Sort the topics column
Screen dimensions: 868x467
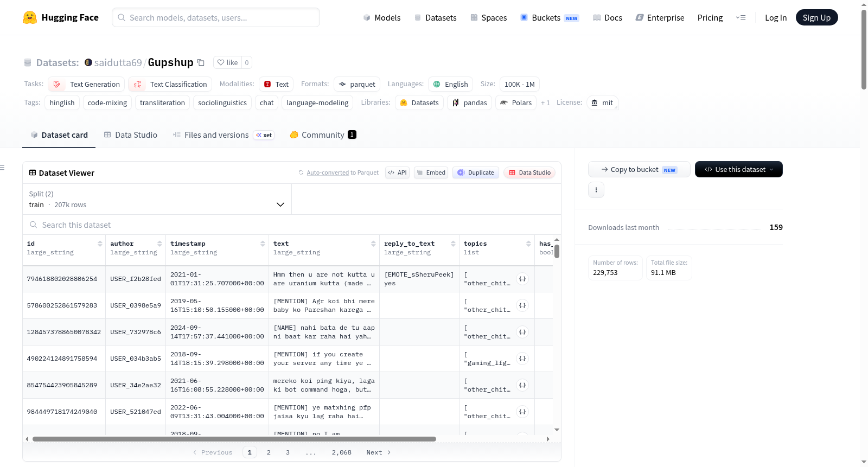[x=528, y=244]
